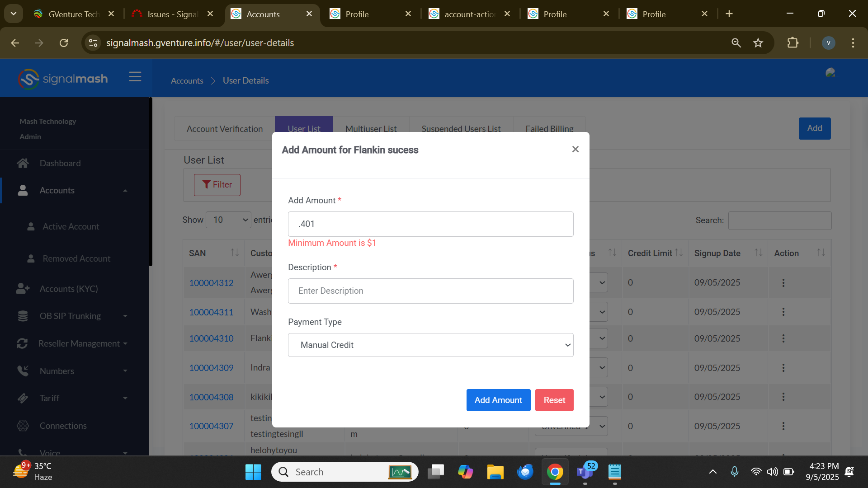The height and width of the screenshot is (488, 868).
Task: Click the Enter Description input field
Action: (x=430, y=291)
